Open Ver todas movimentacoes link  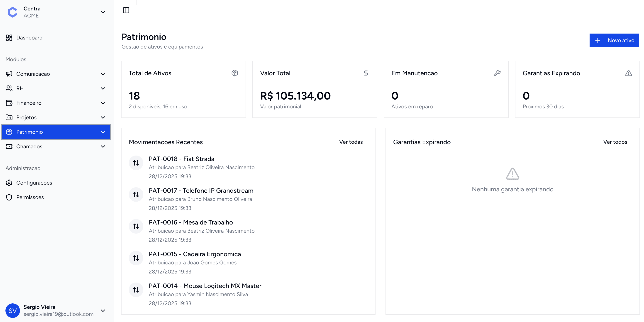tap(351, 142)
